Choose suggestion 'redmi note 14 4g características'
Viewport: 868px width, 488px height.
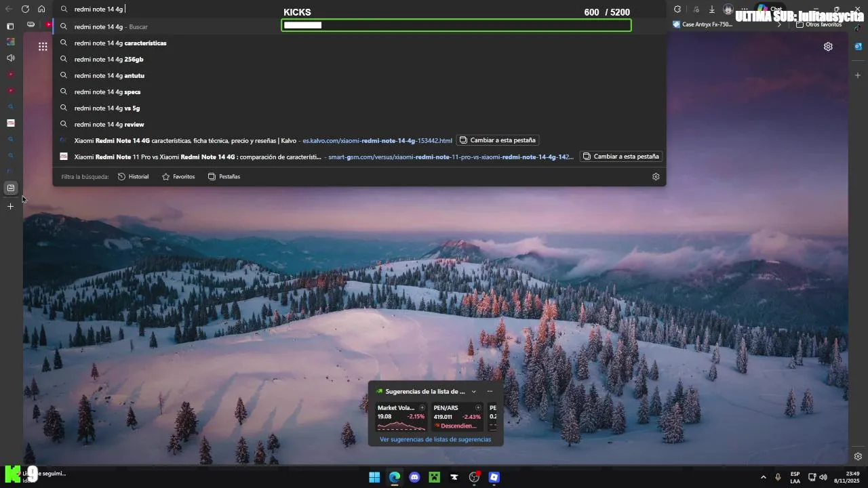[x=359, y=43]
